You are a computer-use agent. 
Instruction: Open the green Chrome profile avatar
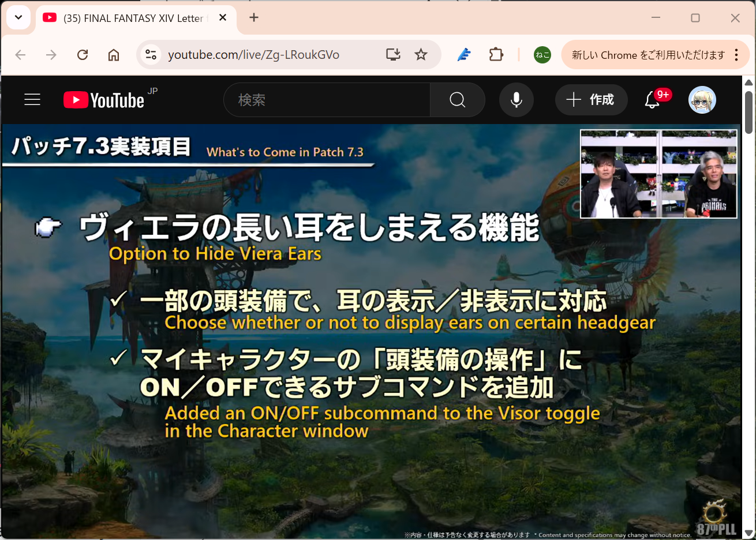click(542, 55)
